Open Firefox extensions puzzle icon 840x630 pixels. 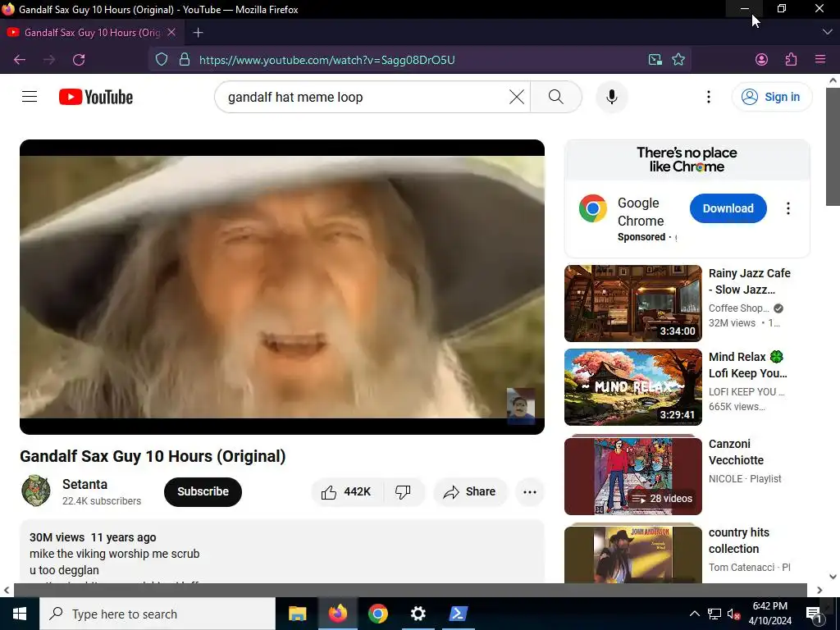click(791, 59)
